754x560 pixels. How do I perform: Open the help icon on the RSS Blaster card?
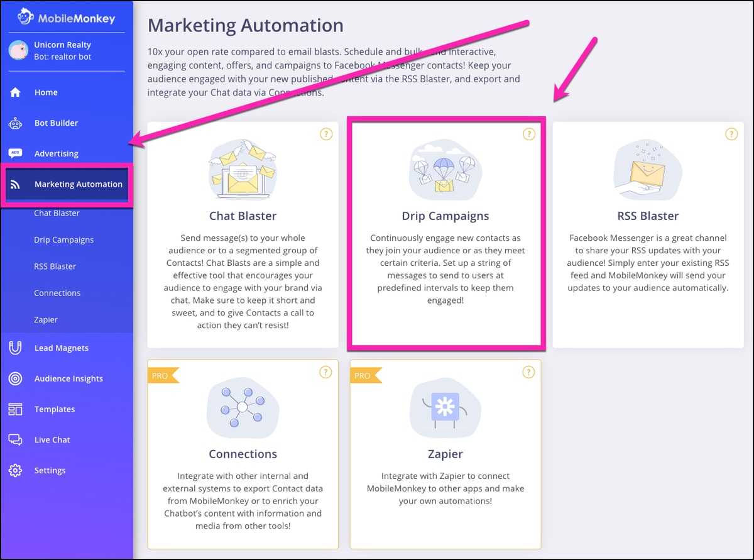click(731, 134)
